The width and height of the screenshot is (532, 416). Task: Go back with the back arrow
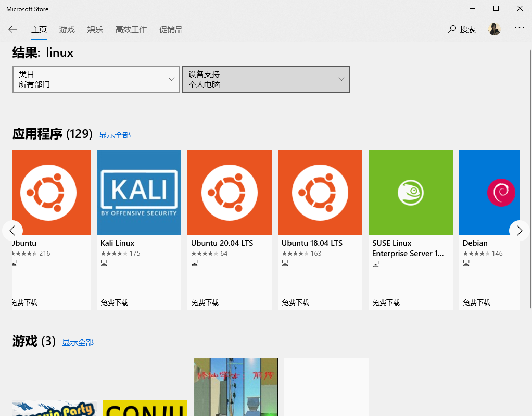coord(12,29)
